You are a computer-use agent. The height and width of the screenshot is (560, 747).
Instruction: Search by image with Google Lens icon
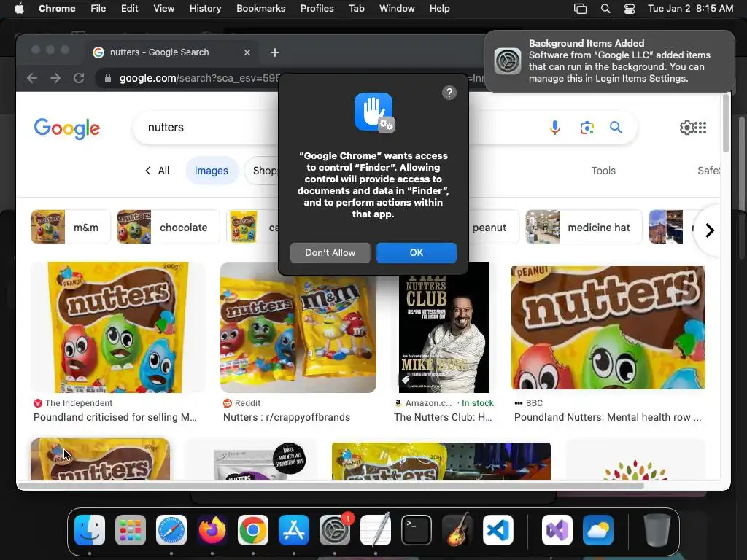pos(587,128)
